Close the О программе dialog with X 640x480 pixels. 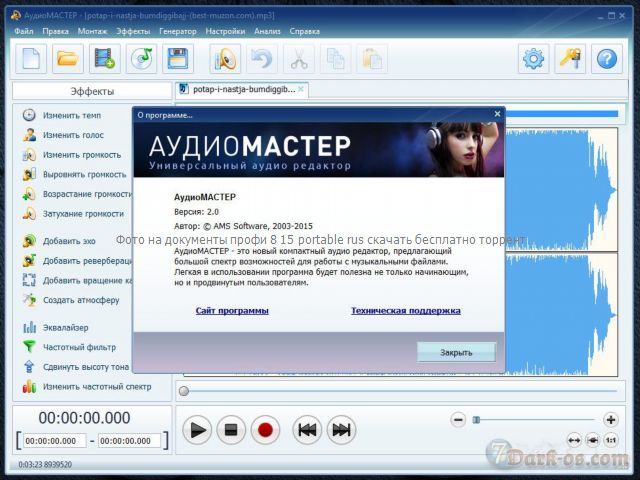(x=497, y=114)
